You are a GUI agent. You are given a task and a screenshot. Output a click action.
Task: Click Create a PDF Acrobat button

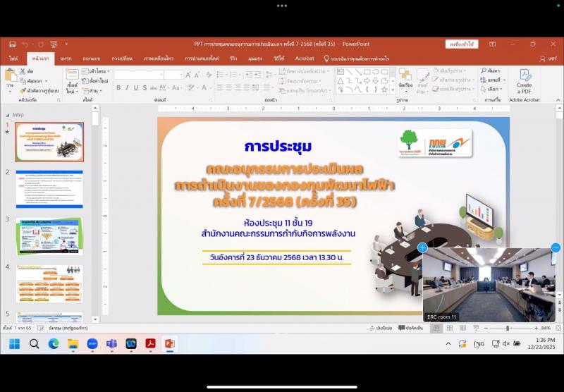point(525,81)
